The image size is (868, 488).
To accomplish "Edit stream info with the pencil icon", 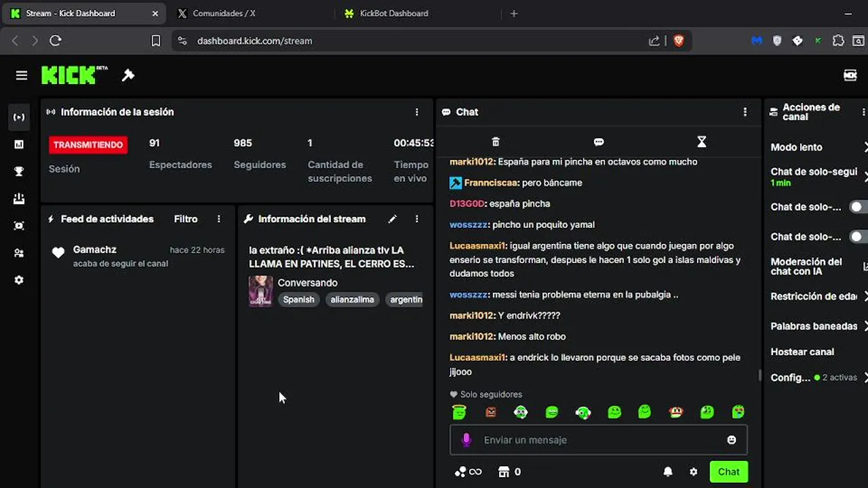I will (392, 219).
